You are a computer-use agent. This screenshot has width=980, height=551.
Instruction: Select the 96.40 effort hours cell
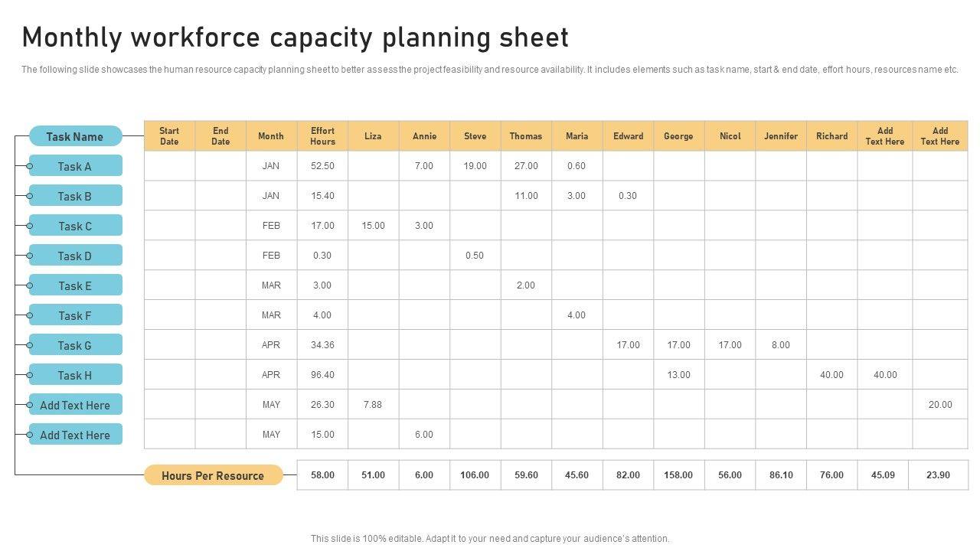[322, 375]
